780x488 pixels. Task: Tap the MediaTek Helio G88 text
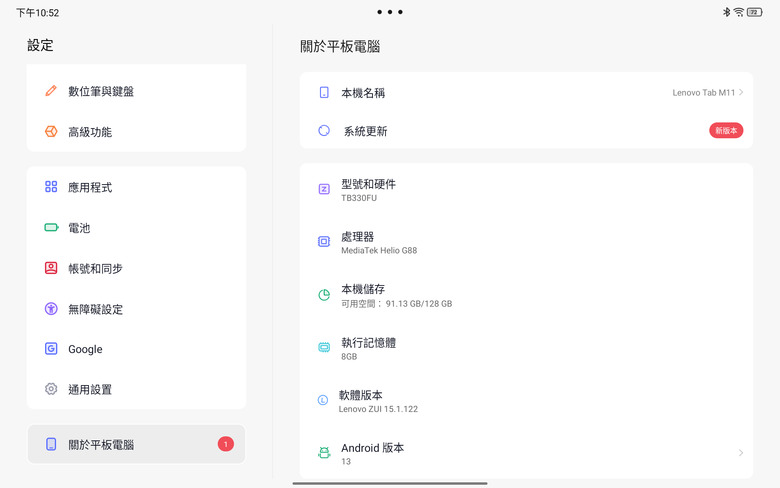tap(379, 251)
